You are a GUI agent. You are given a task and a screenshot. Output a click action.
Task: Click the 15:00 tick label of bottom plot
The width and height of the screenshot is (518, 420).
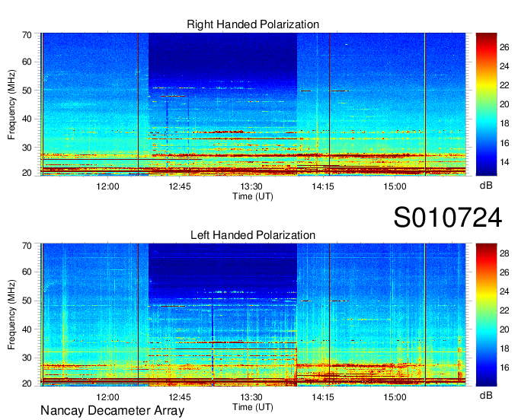coord(395,397)
